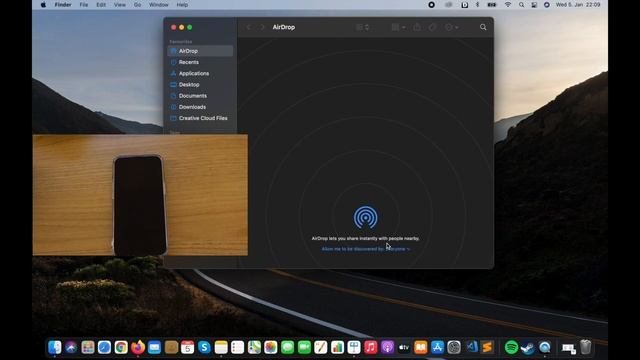Click the Edit Tags toolbar icon
This screenshot has width=640, height=360.
pos(433,27)
